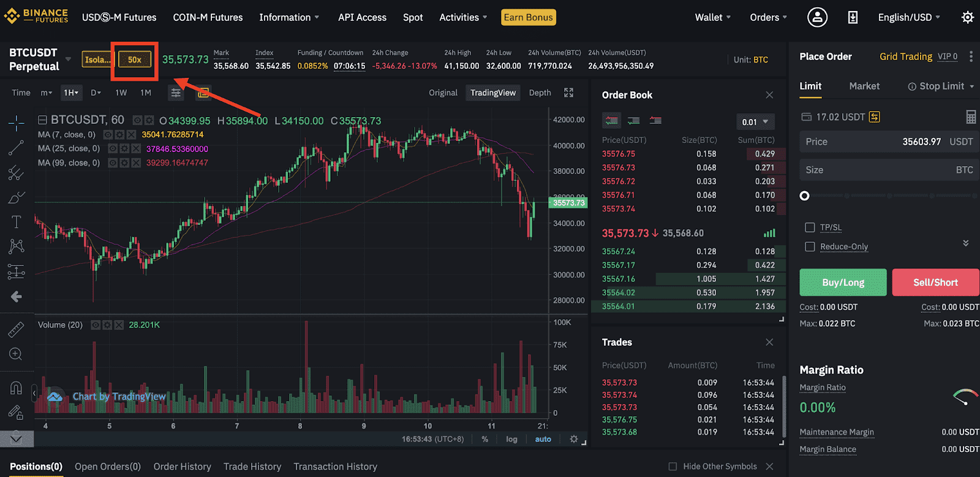The height and width of the screenshot is (477, 980).
Task: Collapse the legend of BTCUSDT, 60
Action: tap(43, 120)
